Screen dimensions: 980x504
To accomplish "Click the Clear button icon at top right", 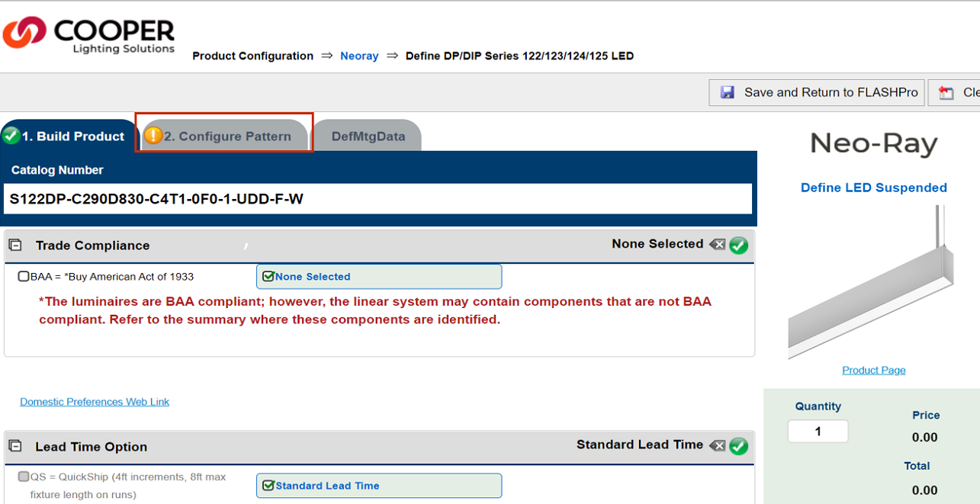I will [946, 92].
